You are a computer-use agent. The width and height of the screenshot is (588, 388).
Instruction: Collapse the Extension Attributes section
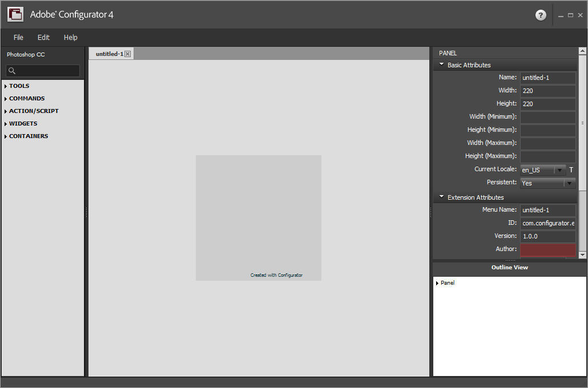point(441,197)
